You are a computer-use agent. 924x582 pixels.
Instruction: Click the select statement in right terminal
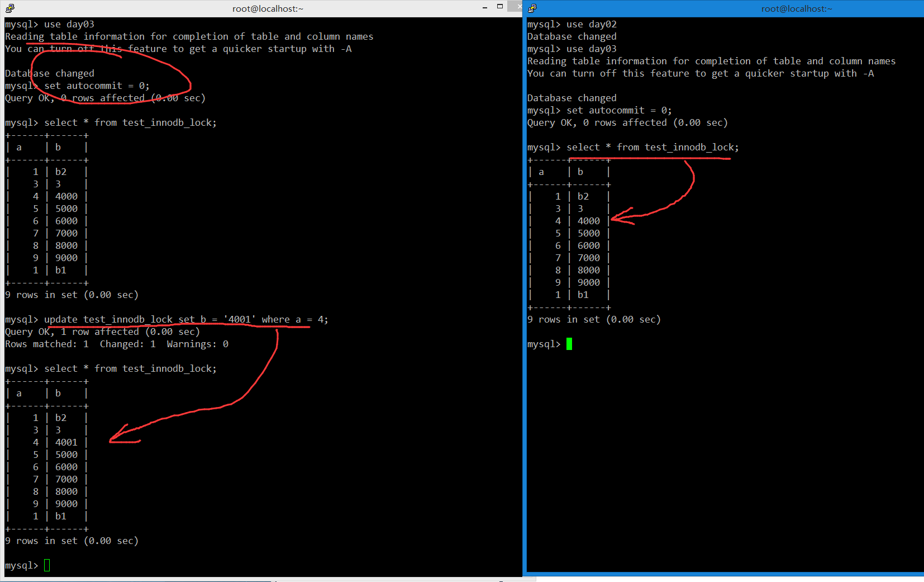coord(652,147)
